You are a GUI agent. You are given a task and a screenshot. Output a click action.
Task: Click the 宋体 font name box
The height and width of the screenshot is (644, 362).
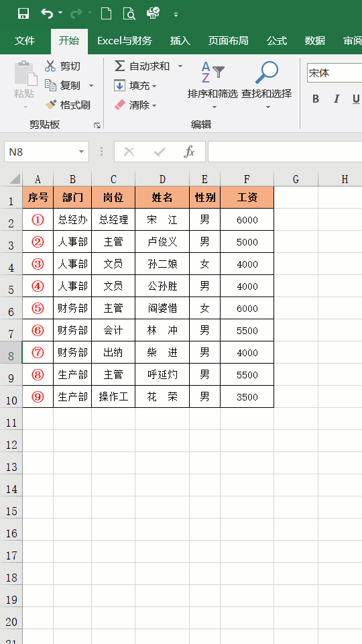point(334,73)
